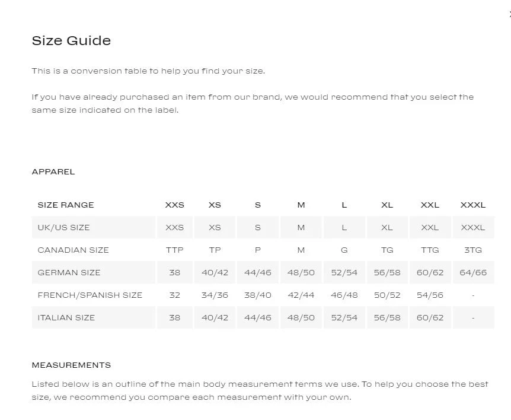Click Italian size 60/62 cell
This screenshot has height=420, width=511.
tap(430, 317)
